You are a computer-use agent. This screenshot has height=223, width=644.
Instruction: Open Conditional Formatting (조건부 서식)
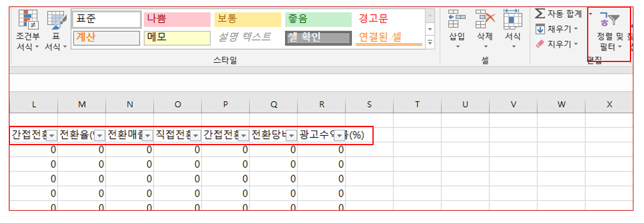click(28, 30)
